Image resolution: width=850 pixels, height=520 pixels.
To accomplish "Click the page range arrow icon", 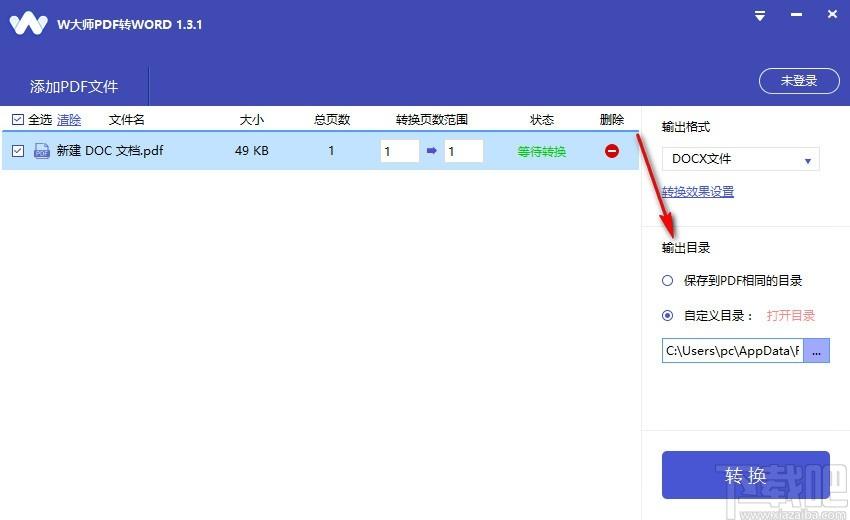I will (432, 151).
